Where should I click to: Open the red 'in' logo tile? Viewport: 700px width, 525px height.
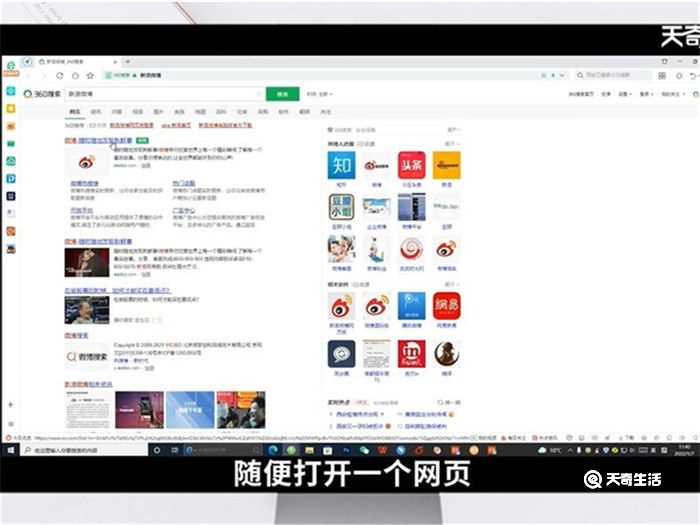[x=412, y=354]
